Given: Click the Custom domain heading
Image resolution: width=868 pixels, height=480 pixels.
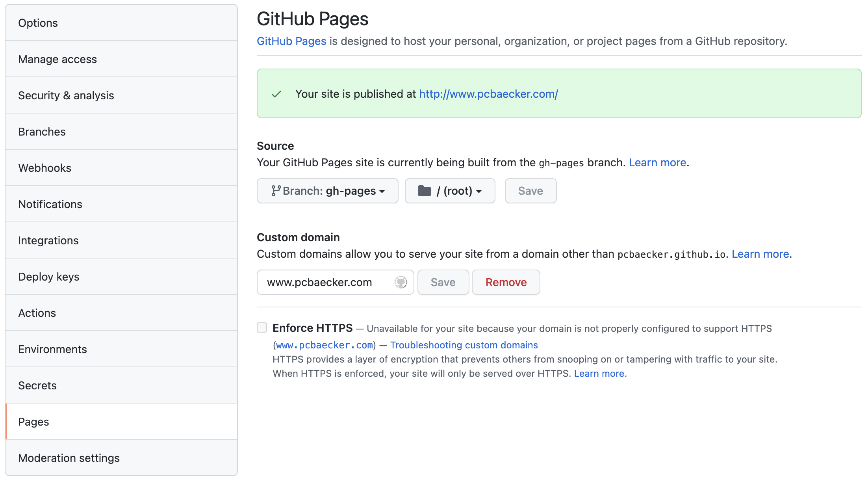Looking at the screenshot, I should point(298,237).
